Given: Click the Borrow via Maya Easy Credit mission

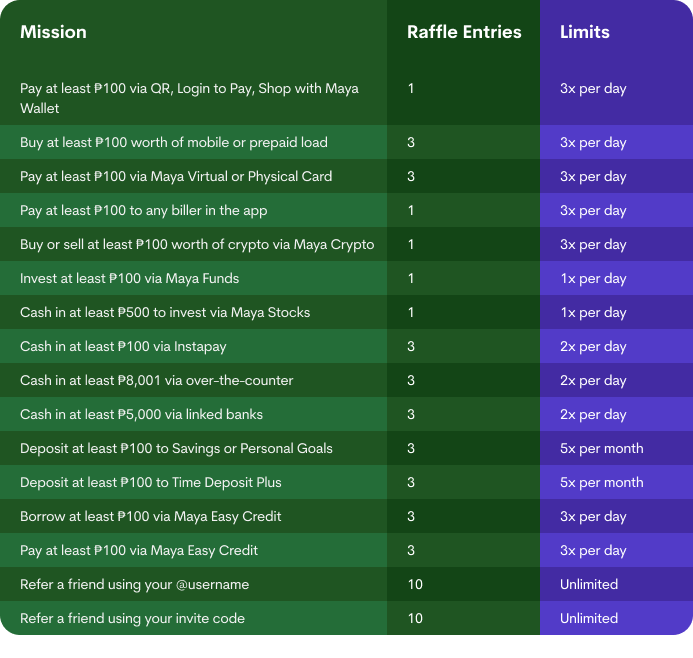Looking at the screenshot, I should (x=151, y=517).
